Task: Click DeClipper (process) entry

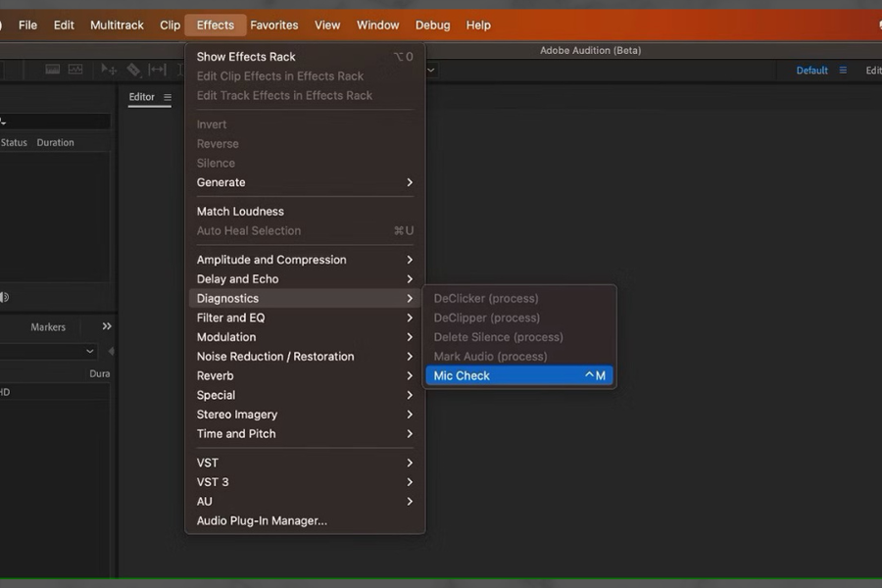Action: pos(519,318)
